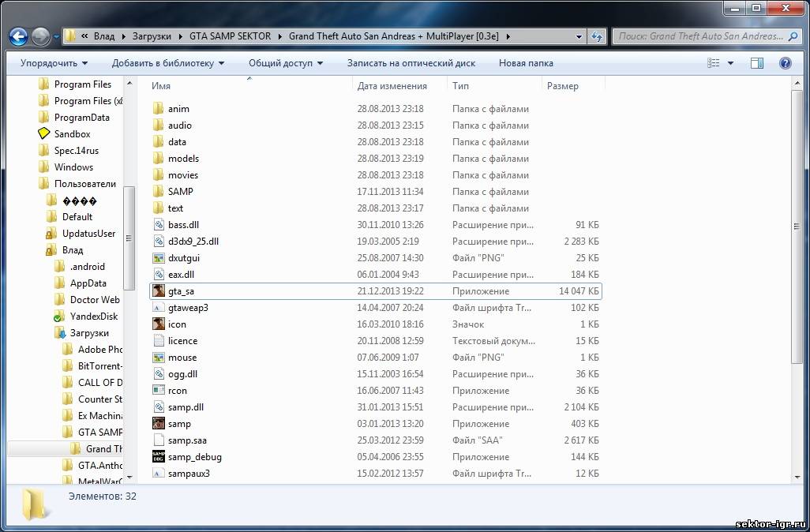Select samp.saa file icon
The width and height of the screenshot is (810, 532).
click(x=159, y=440)
